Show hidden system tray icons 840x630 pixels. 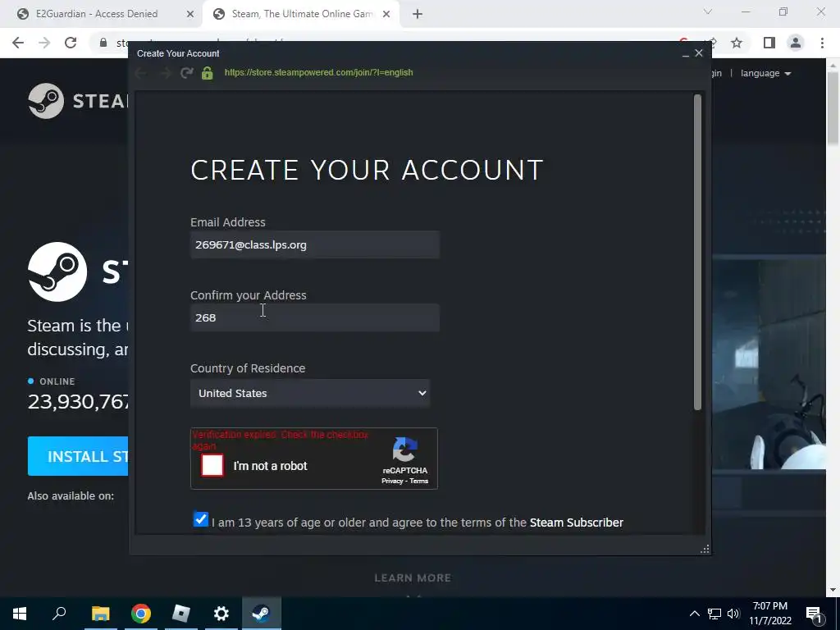click(x=694, y=614)
